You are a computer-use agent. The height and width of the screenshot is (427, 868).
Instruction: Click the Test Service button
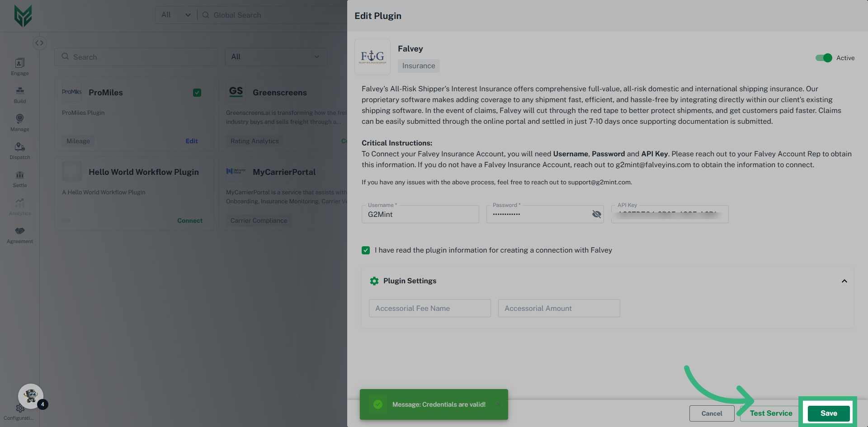click(771, 413)
